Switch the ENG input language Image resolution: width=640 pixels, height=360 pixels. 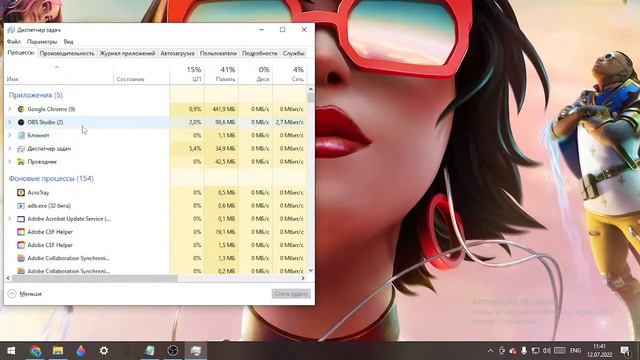pos(576,351)
